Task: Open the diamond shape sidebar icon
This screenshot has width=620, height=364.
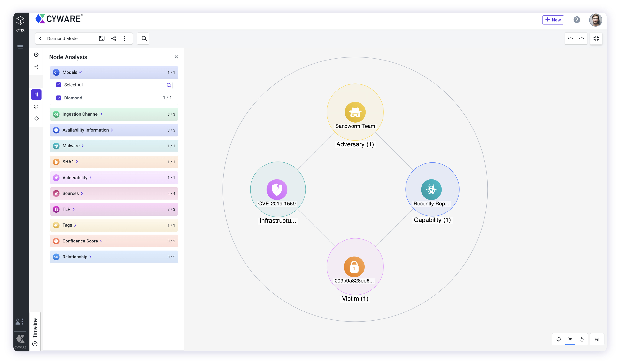Action: click(x=36, y=119)
